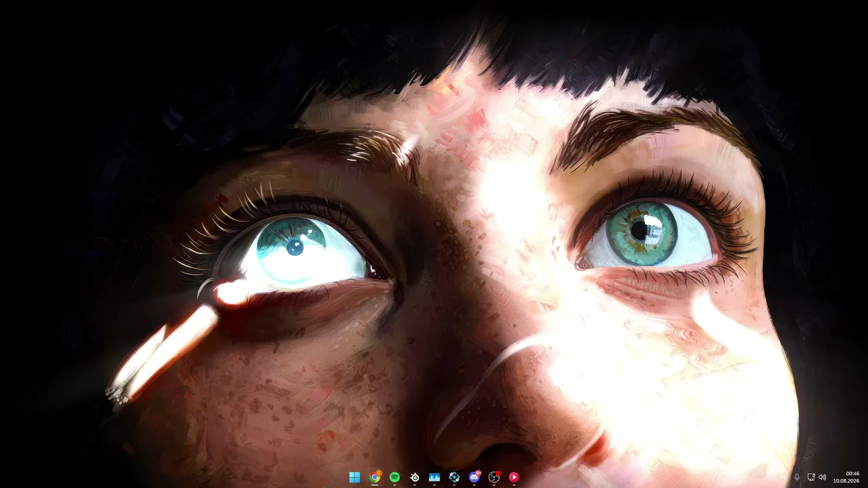Image resolution: width=868 pixels, height=488 pixels.
Task: Open the Windows Start menu
Action: 355,477
